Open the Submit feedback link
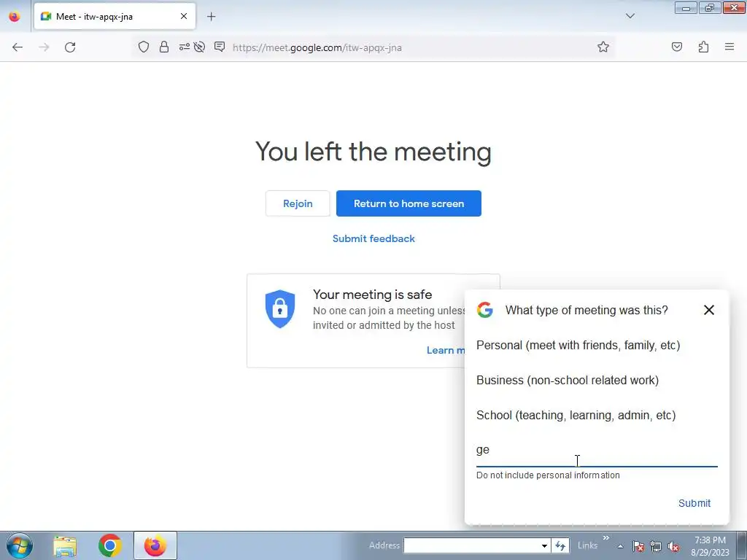The width and height of the screenshot is (747, 560). (373, 238)
